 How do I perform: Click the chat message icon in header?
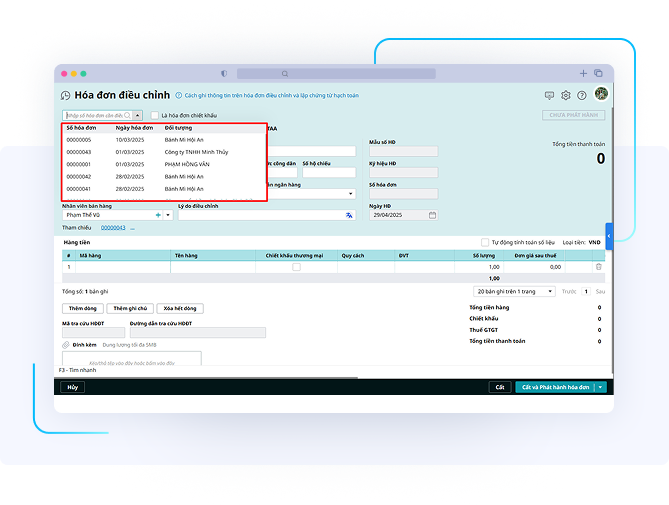(549, 95)
